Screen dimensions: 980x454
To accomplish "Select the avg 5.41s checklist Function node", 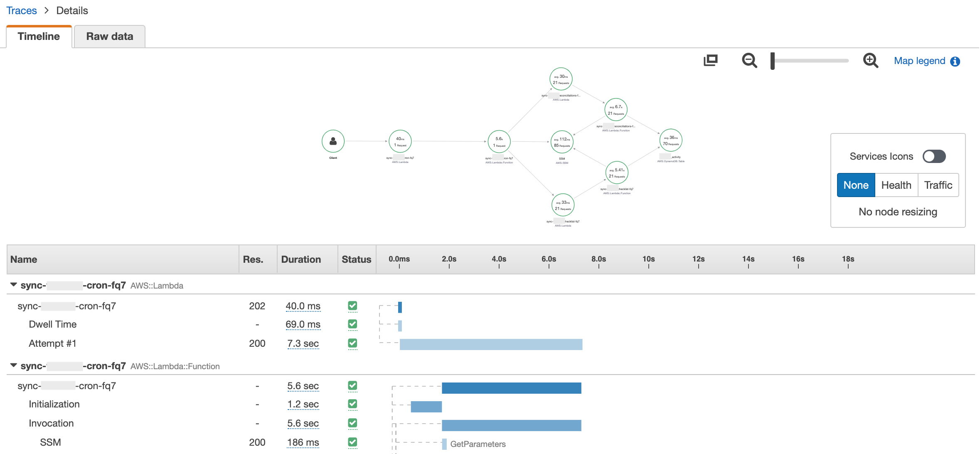I will (617, 173).
